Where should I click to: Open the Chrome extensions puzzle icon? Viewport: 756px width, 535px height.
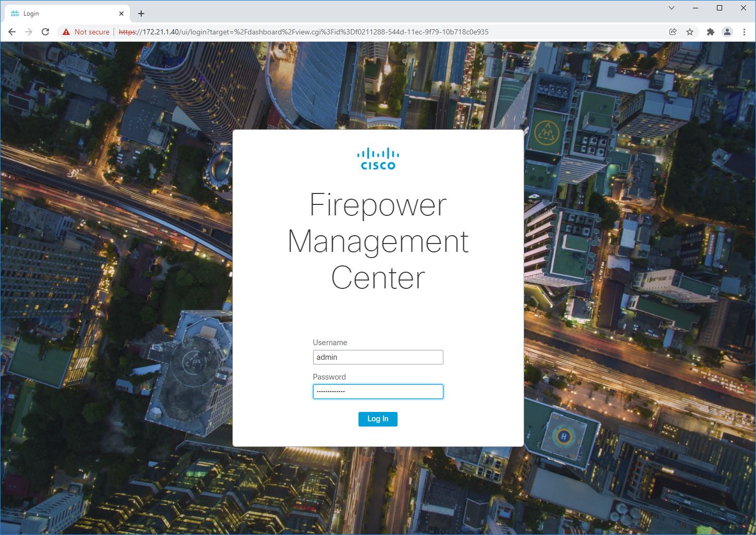point(710,32)
